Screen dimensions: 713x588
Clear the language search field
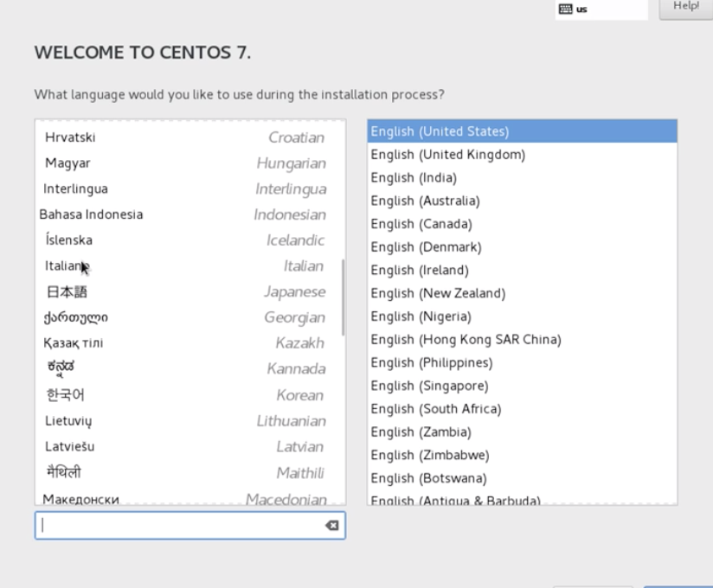pyautogui.click(x=332, y=525)
